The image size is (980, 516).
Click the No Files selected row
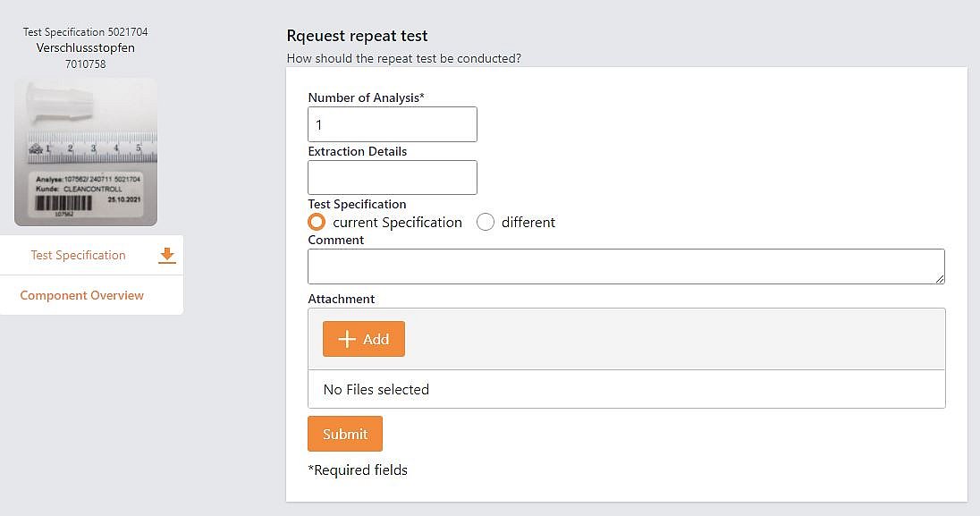pos(626,390)
